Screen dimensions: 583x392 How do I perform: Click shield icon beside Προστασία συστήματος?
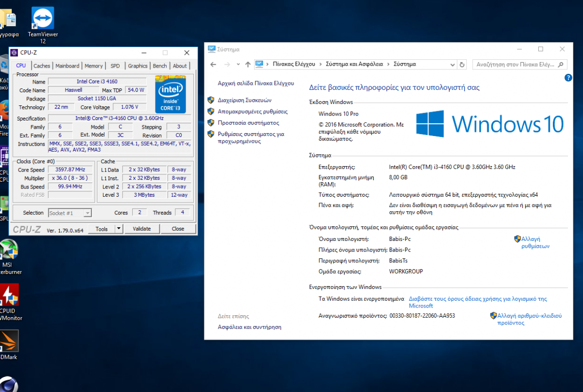point(211,123)
